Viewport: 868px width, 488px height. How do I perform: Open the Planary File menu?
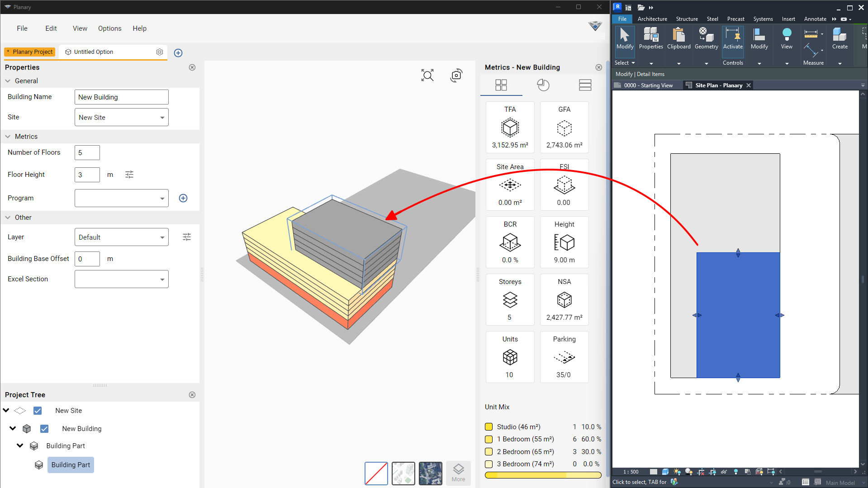pos(22,28)
